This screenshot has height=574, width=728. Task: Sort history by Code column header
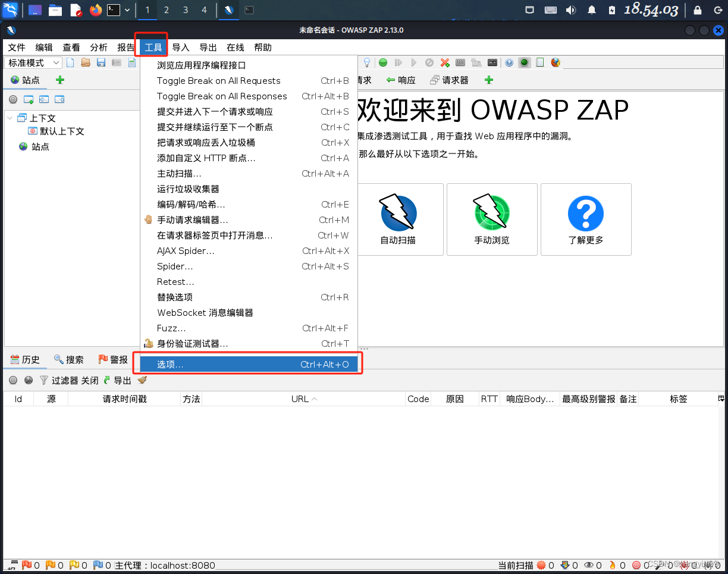tap(418, 399)
